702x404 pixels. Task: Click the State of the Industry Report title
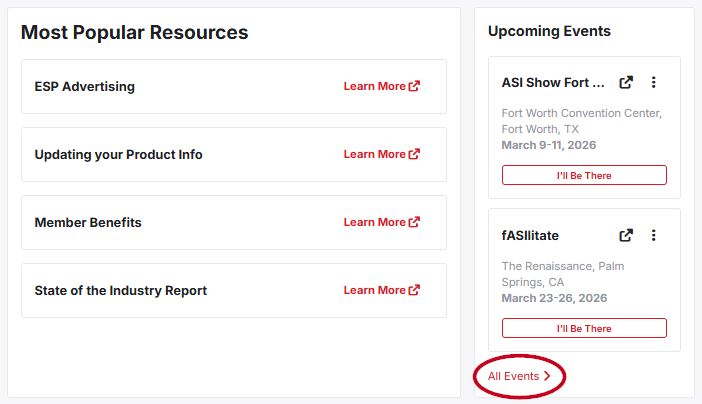pos(120,290)
